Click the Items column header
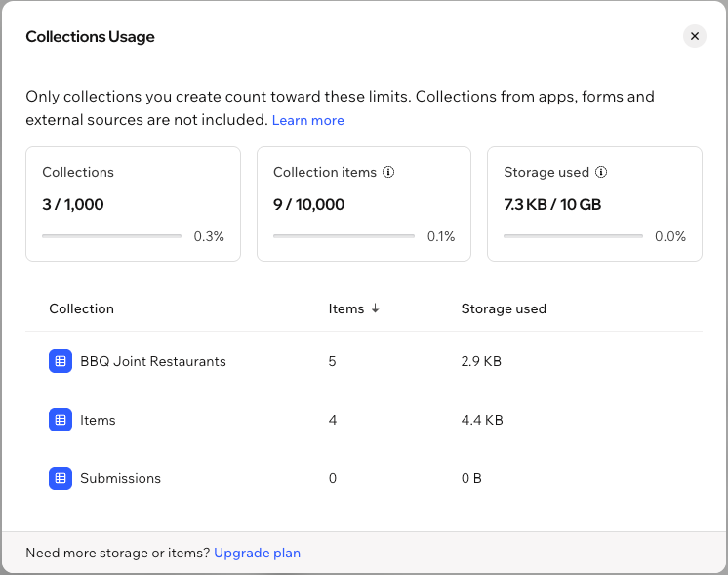 click(x=345, y=308)
